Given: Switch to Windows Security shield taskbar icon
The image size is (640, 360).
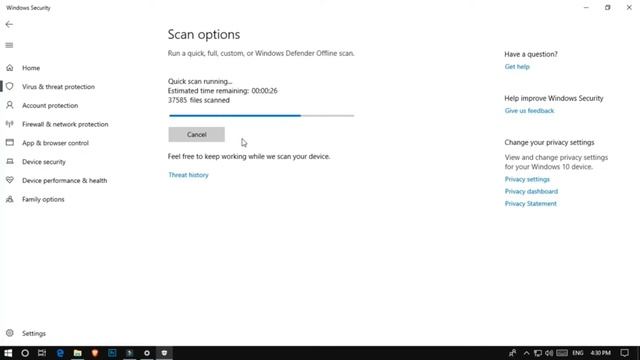Looking at the screenshot, I should [x=164, y=353].
